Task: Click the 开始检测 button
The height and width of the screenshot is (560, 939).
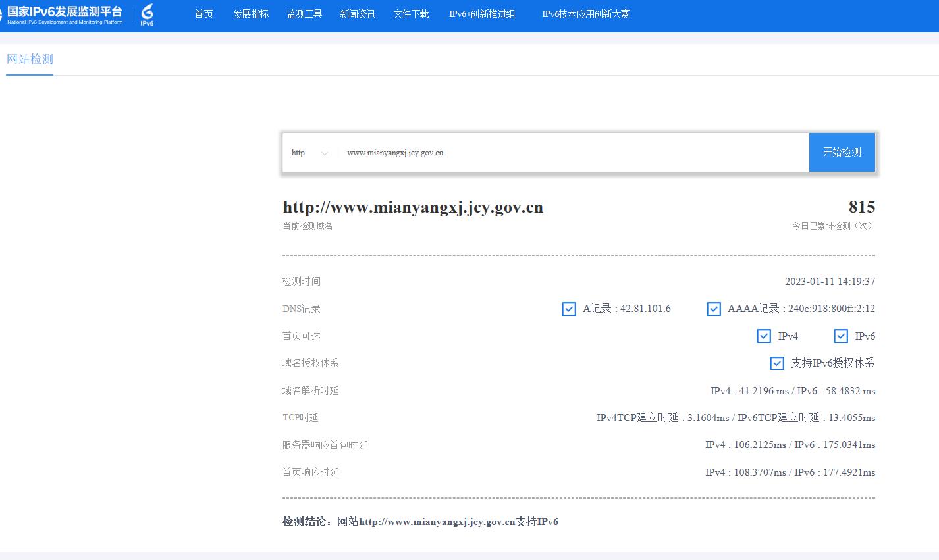Action: [x=842, y=152]
